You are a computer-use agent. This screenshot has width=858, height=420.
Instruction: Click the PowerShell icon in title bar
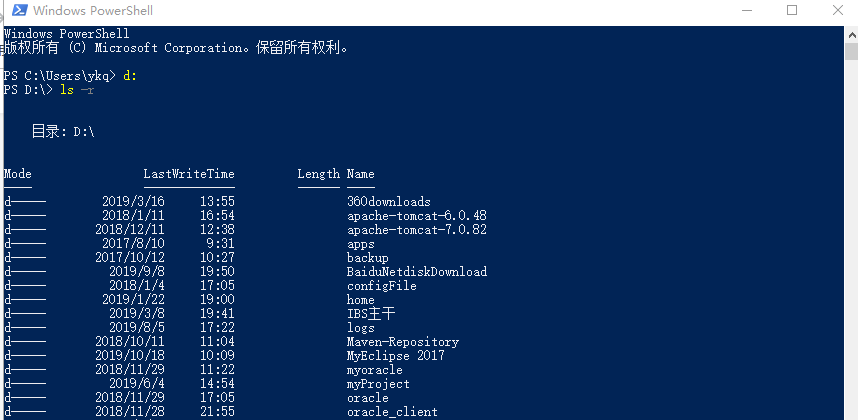pos(20,10)
